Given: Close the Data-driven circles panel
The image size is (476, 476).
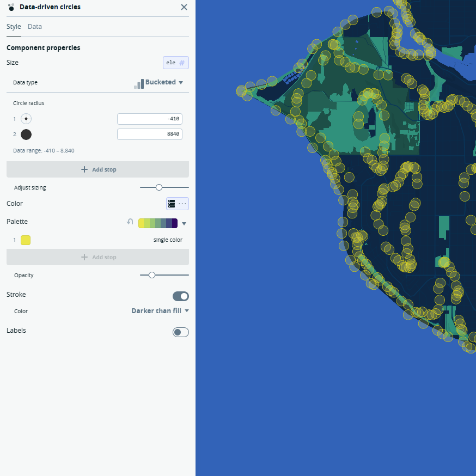Looking at the screenshot, I should [x=184, y=7].
